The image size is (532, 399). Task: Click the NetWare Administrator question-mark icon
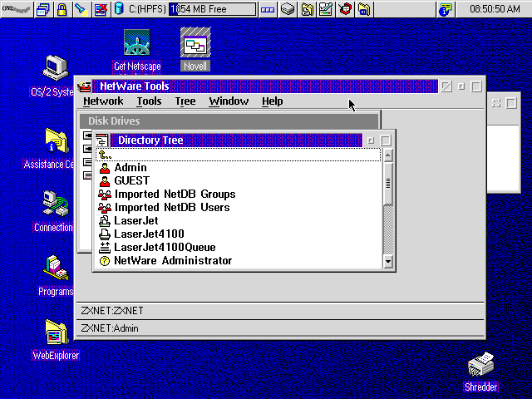point(105,261)
